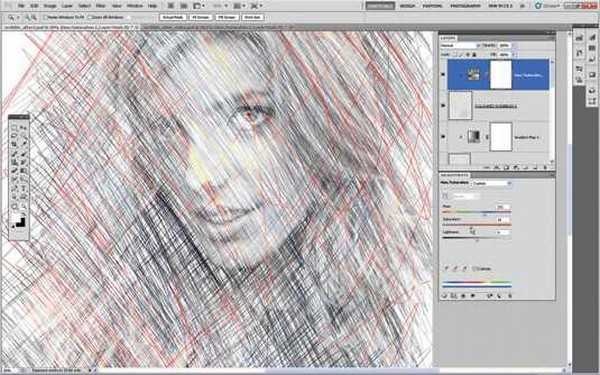This screenshot has width=600, height=375.
Task: Open the View Extras dropdown
Action: [199, 6]
